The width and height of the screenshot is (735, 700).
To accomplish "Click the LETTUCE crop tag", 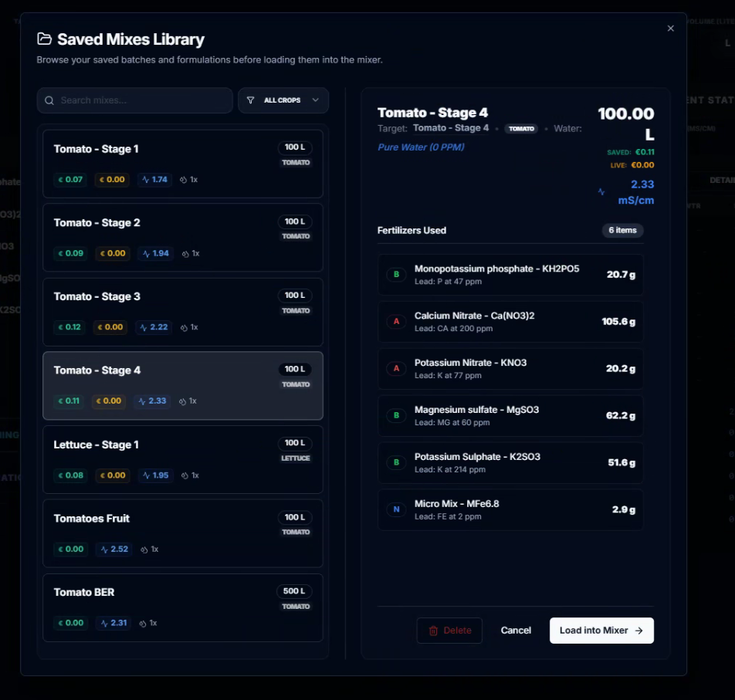I will [295, 458].
